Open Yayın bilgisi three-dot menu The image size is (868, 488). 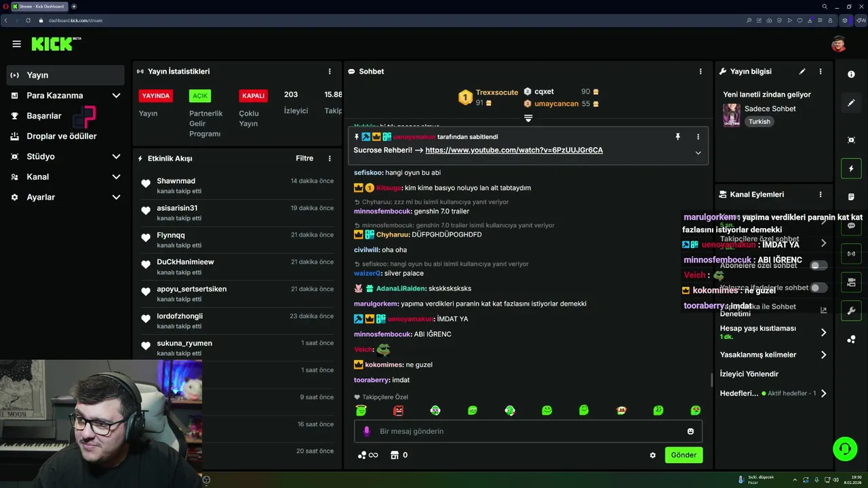pyautogui.click(x=821, y=71)
